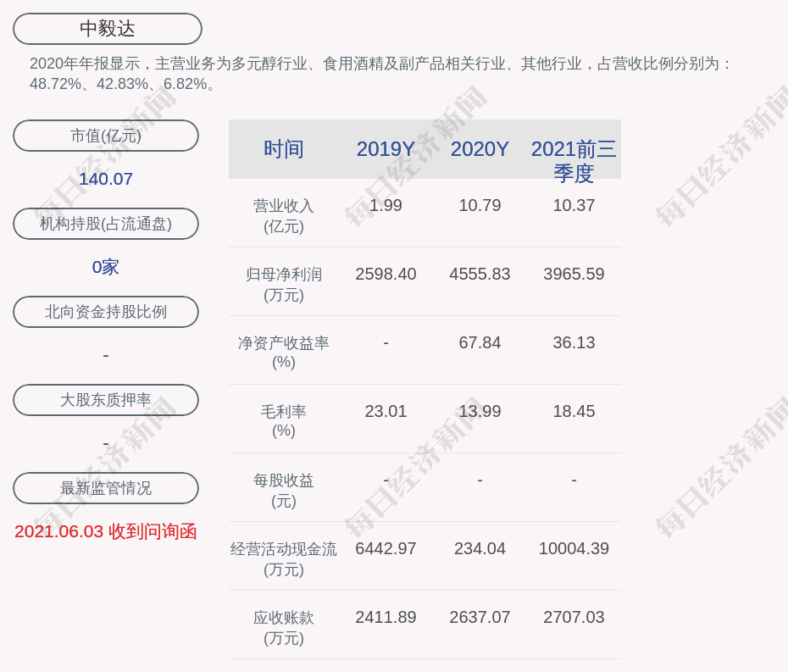
Task: Click the 营业收入 row label
Action: [283, 215]
